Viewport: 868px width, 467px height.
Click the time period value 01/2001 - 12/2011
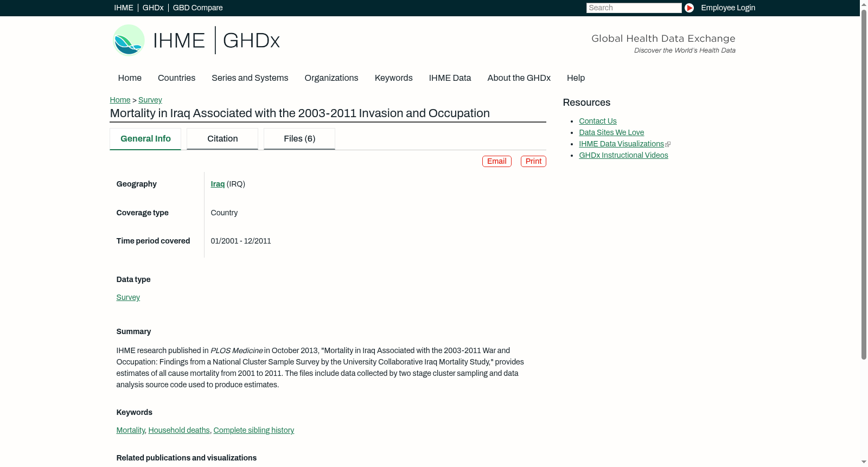(241, 241)
